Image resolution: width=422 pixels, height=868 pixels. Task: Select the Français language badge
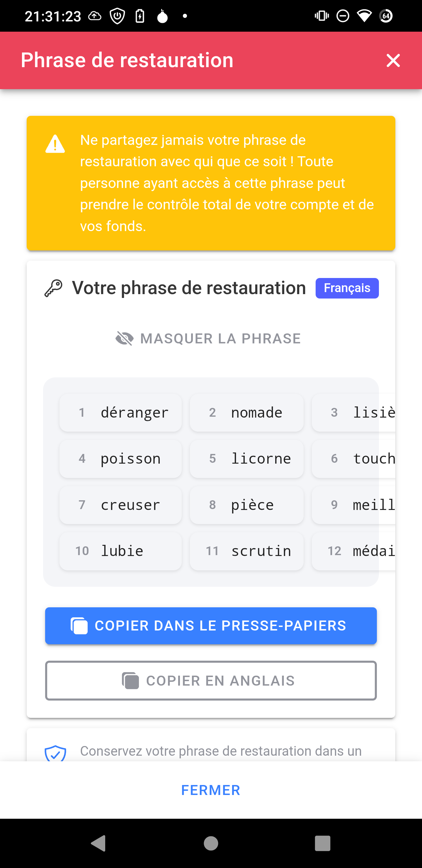coord(347,288)
